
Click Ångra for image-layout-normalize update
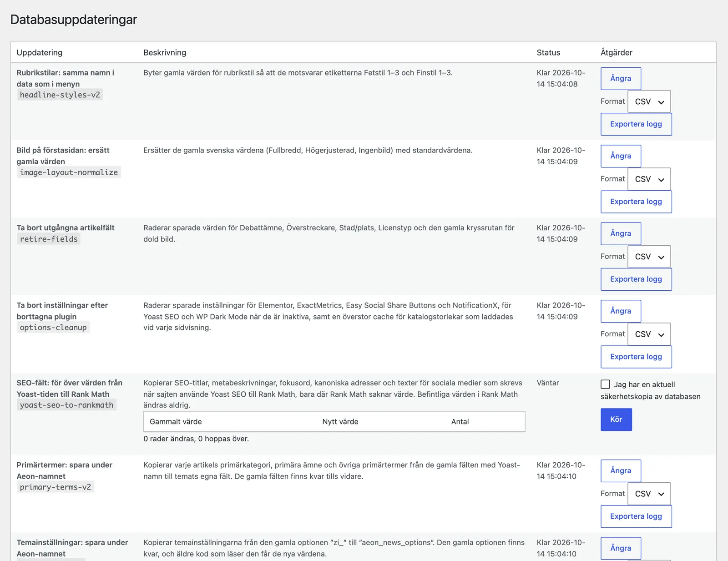pyautogui.click(x=621, y=156)
